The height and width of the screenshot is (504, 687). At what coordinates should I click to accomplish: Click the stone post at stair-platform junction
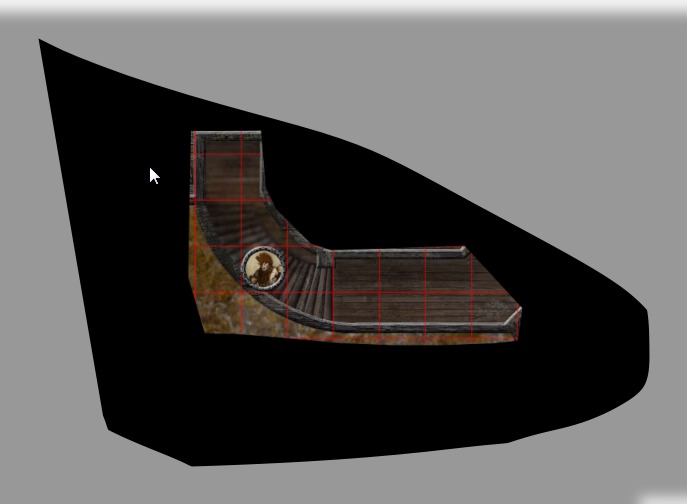click(x=324, y=260)
